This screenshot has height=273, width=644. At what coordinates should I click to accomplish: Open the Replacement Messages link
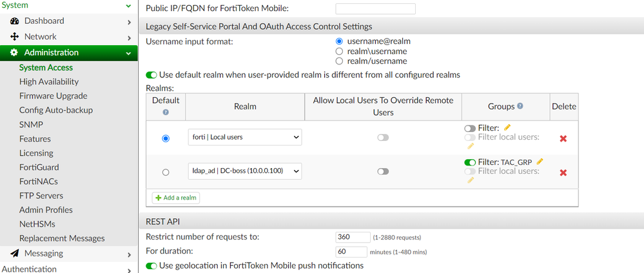pos(62,238)
